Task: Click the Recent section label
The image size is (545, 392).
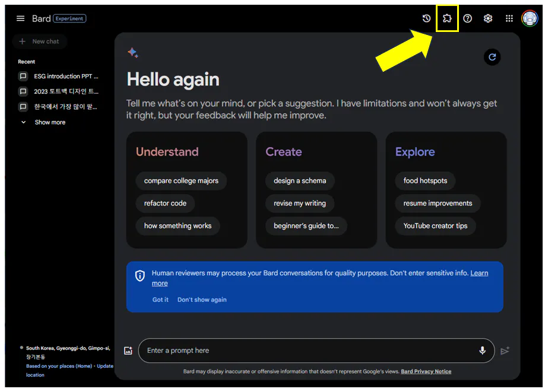Action: coord(26,62)
